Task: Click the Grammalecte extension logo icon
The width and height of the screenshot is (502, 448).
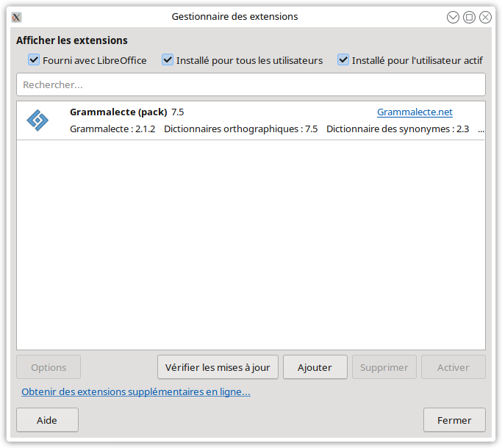Action: point(37,120)
